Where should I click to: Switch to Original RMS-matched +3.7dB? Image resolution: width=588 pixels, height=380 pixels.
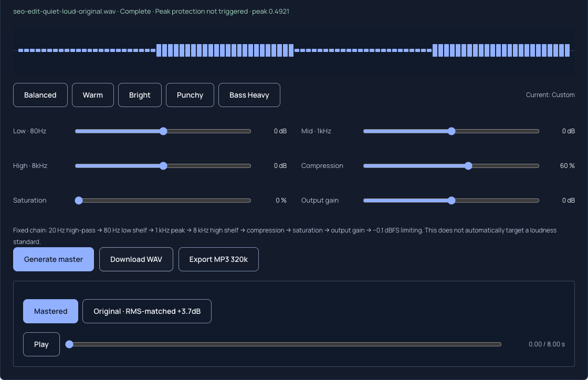click(147, 311)
